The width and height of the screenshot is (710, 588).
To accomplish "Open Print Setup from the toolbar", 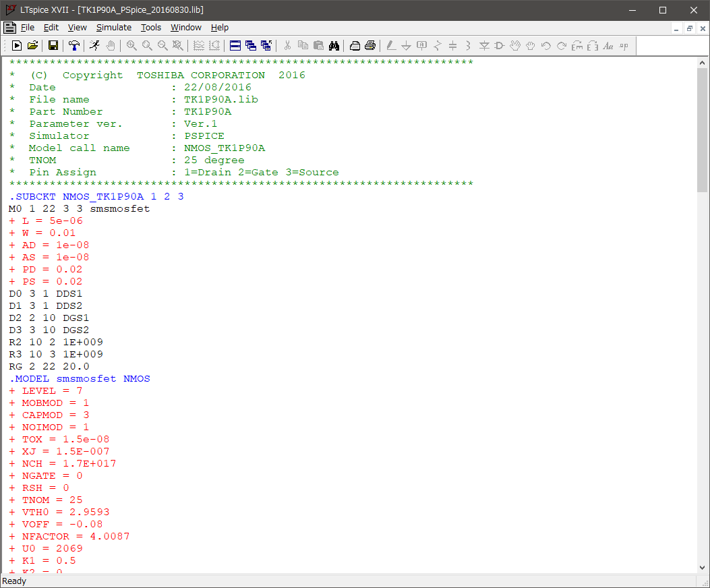I will tap(355, 45).
